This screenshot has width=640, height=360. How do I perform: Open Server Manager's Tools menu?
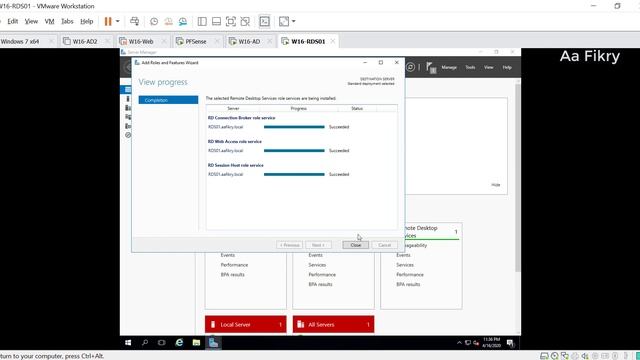click(470, 67)
